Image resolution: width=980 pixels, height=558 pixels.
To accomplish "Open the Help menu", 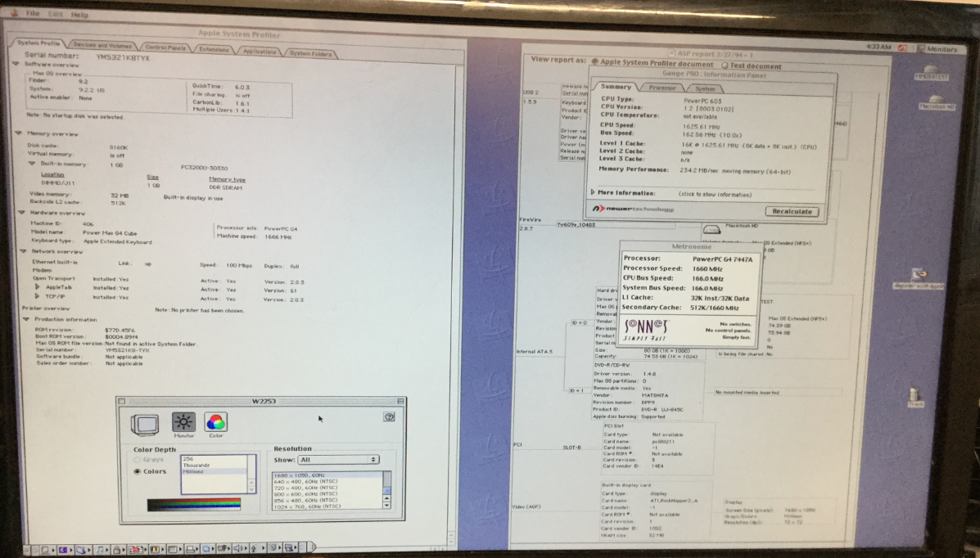I will 79,15.
